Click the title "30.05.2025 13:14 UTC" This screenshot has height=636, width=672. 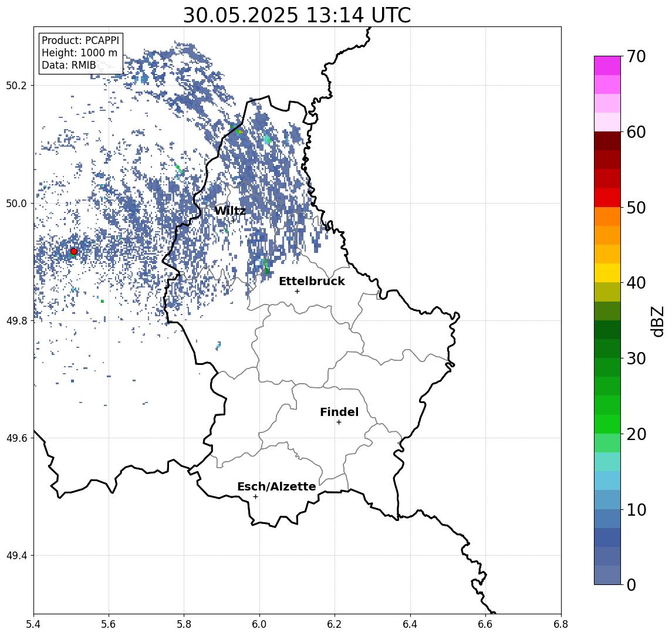[x=297, y=15]
